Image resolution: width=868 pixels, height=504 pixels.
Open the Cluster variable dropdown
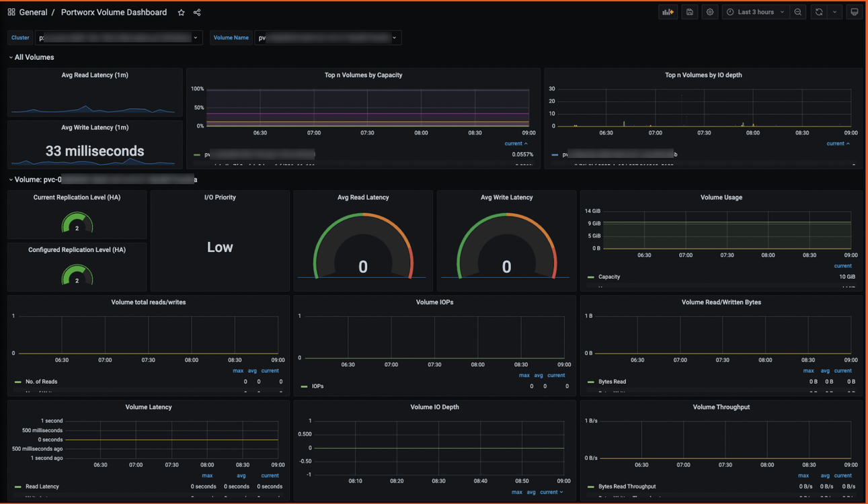click(x=118, y=38)
